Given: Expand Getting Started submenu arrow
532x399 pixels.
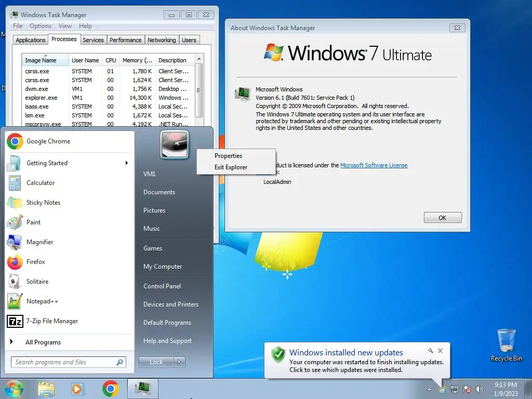Looking at the screenshot, I should click(127, 163).
